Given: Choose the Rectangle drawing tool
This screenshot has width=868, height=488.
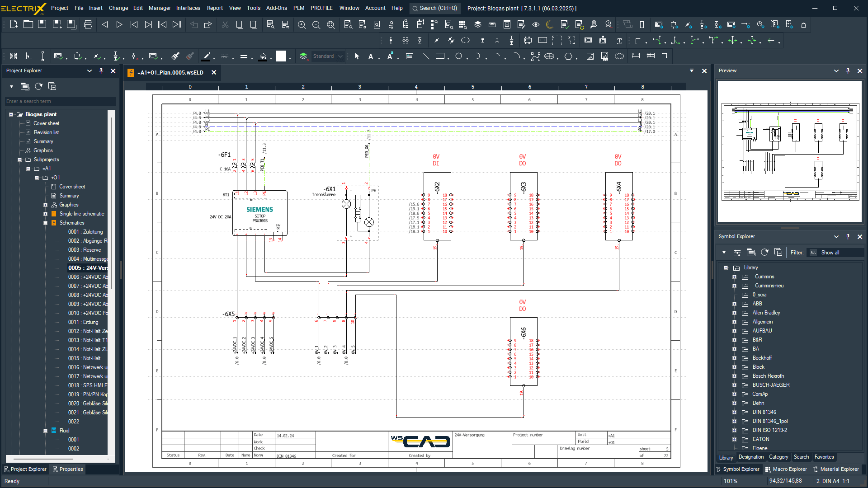Looking at the screenshot, I should tap(440, 56).
